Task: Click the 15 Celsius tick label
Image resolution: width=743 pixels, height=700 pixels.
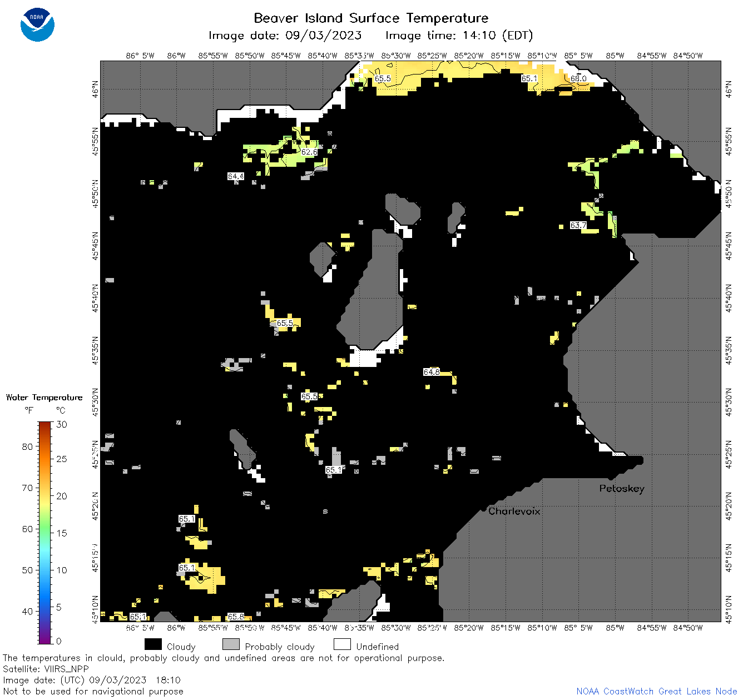Action: click(62, 533)
